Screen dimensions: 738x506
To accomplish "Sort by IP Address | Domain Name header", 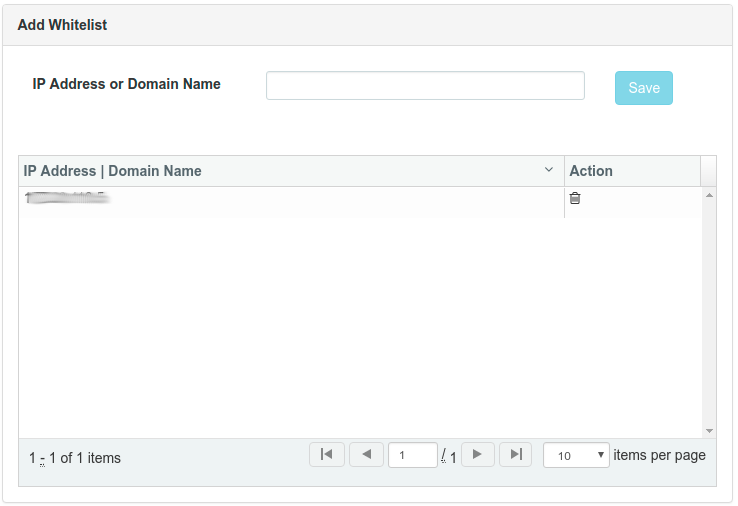I will (112, 171).
